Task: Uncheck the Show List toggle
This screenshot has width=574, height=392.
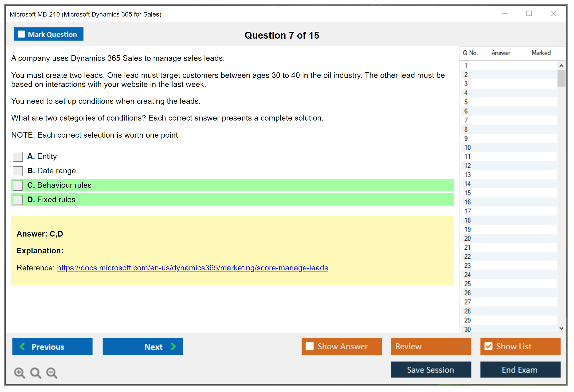Action: (488, 346)
